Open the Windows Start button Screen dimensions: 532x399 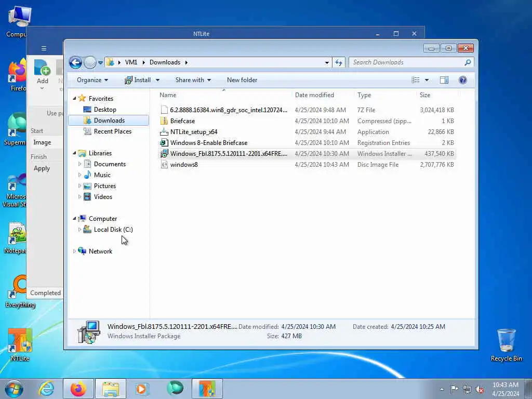14,389
